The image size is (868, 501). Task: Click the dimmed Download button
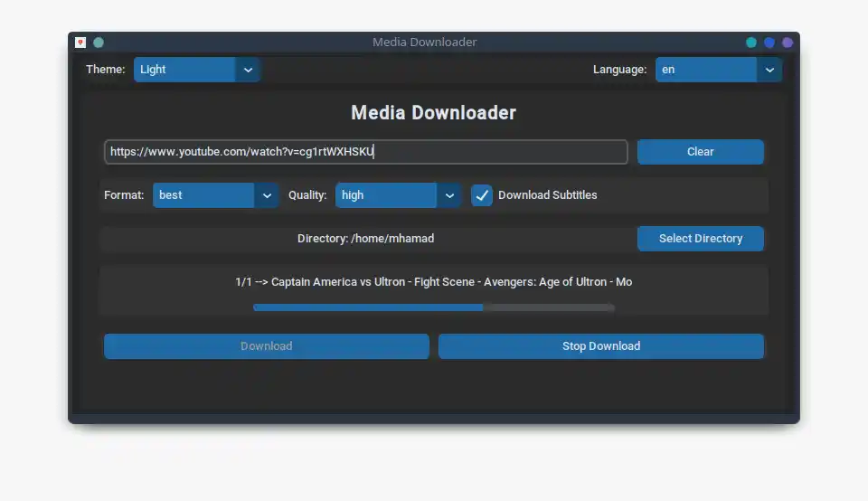click(x=266, y=346)
